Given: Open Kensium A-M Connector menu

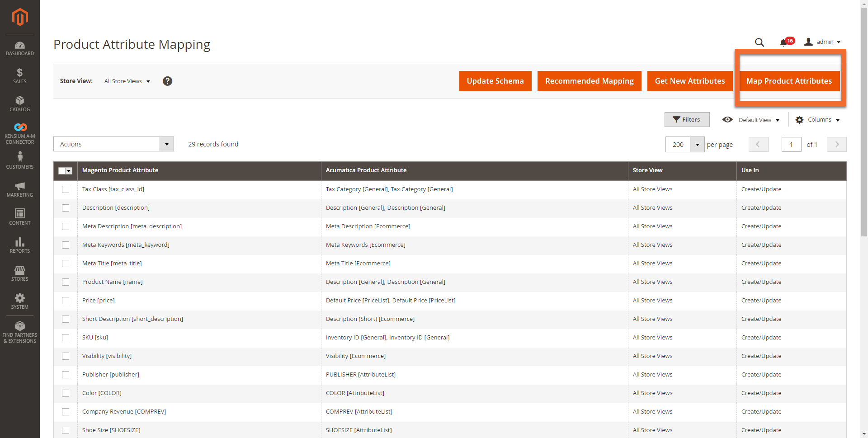Looking at the screenshot, I should tap(20, 133).
